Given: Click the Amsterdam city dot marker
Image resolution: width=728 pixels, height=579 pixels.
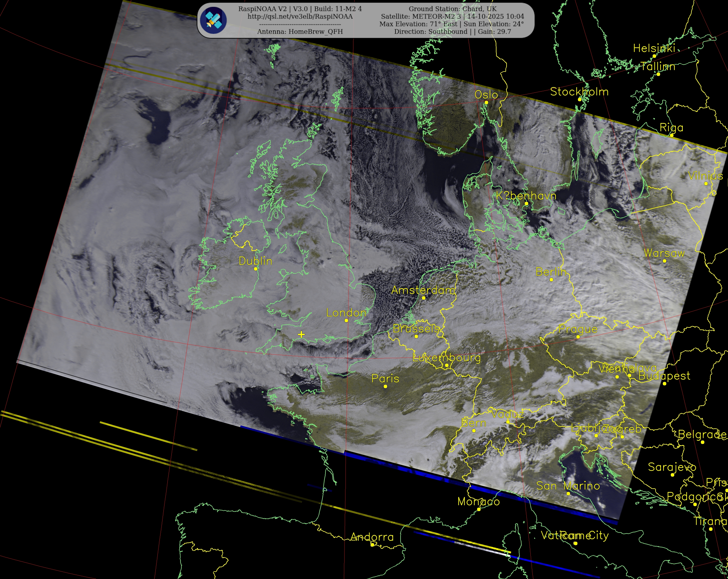Looking at the screenshot, I should tap(424, 298).
